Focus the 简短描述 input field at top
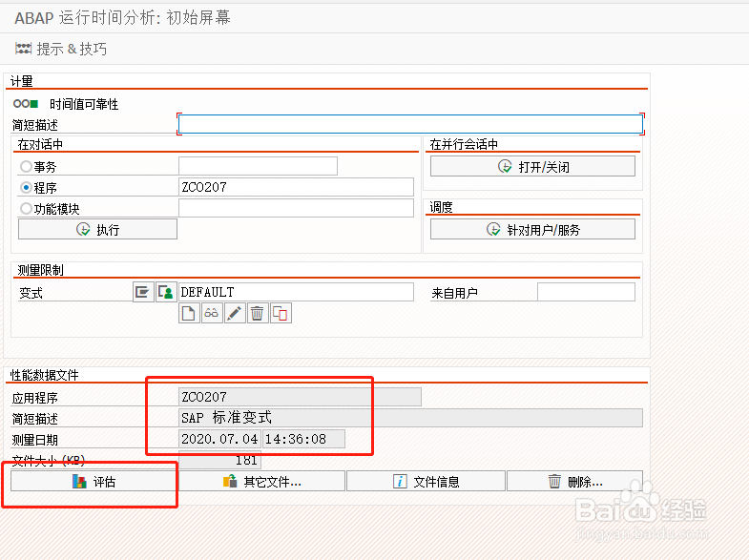Viewport: 749px width, 560px height. pos(410,125)
